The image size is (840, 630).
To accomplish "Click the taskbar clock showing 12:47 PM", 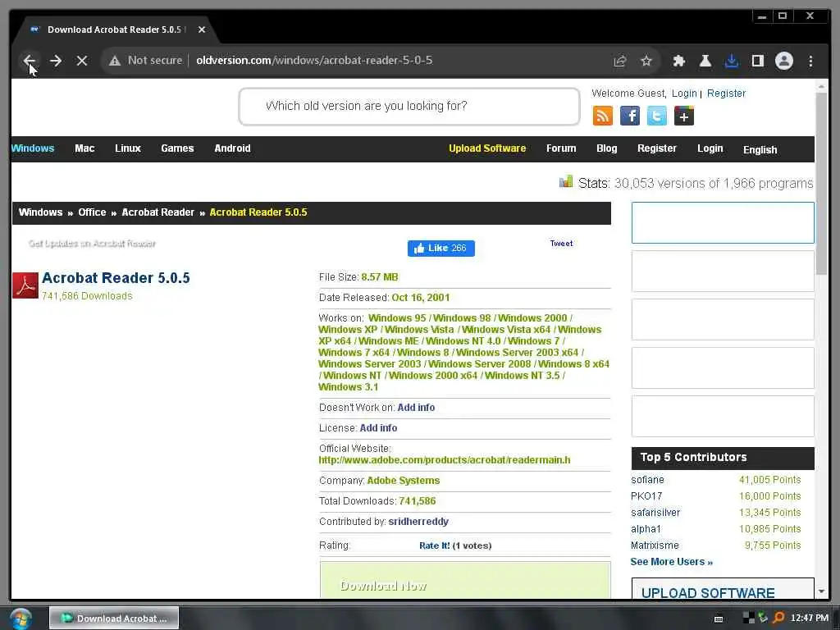I will (x=810, y=619).
